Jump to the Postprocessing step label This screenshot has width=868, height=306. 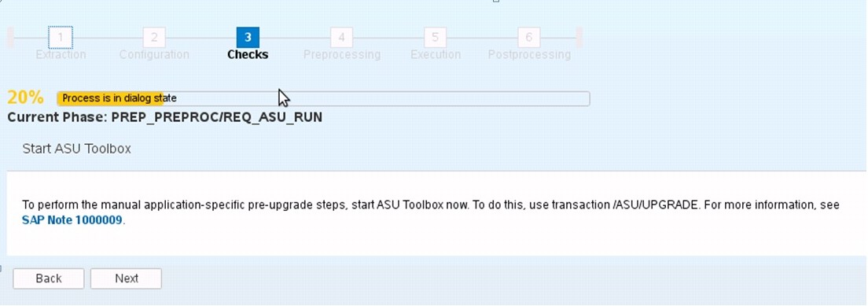[x=529, y=55]
